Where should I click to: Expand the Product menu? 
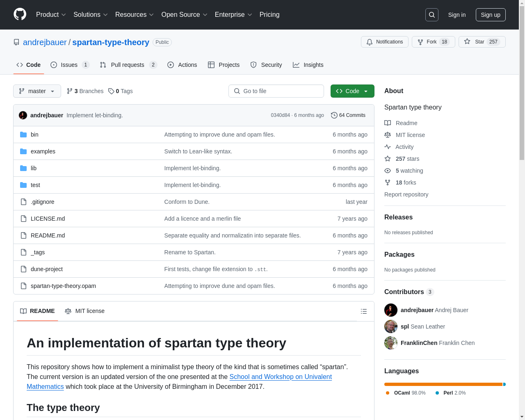51,15
